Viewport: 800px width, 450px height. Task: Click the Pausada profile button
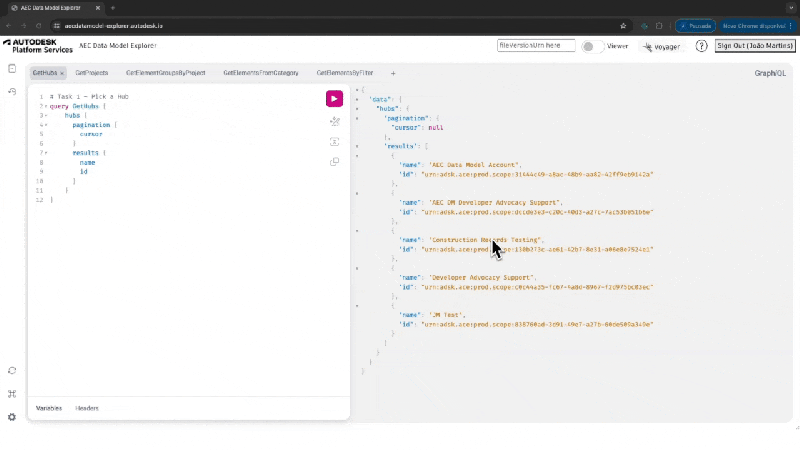point(695,26)
